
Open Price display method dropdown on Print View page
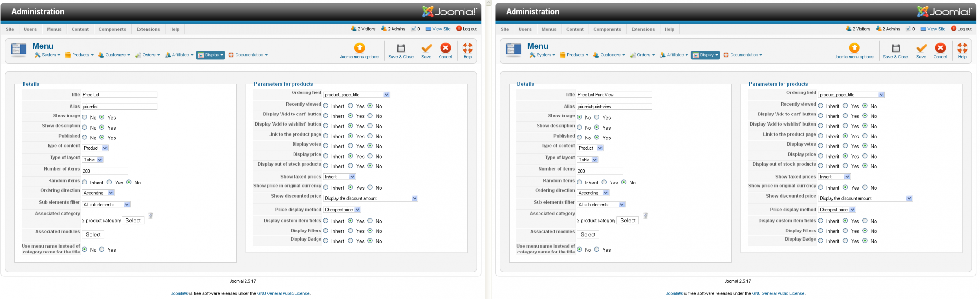837,210
